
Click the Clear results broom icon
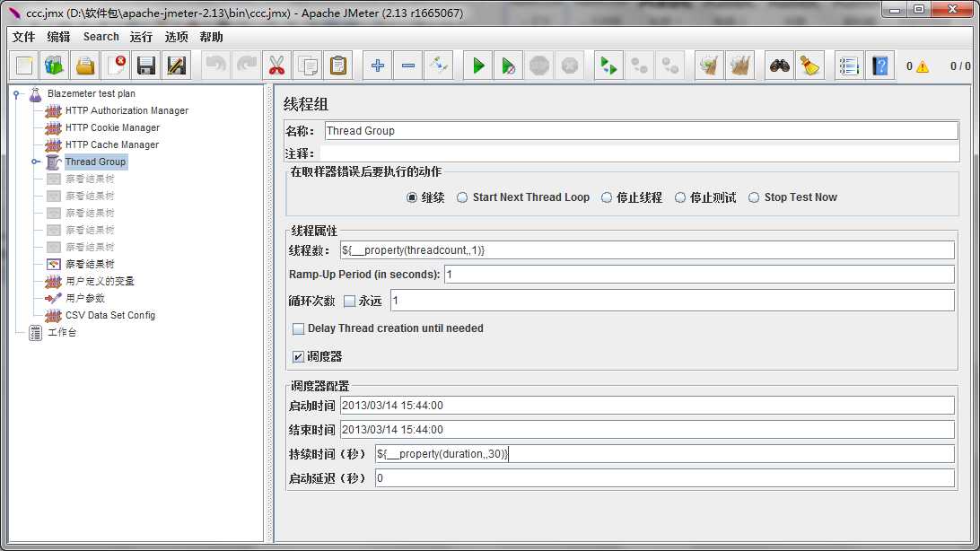coord(709,66)
